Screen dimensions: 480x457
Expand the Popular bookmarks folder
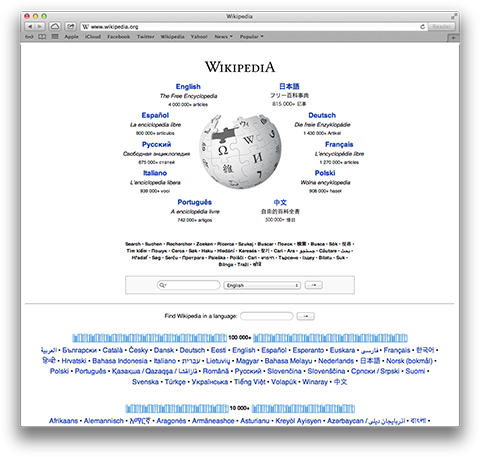click(252, 37)
